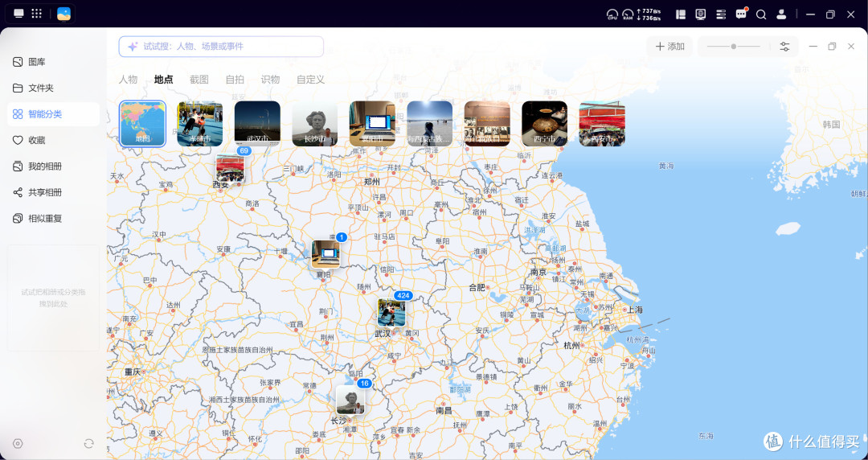Open the 孝感市 place thumbnail
Viewport: 868px width, 460px height.
[200, 124]
